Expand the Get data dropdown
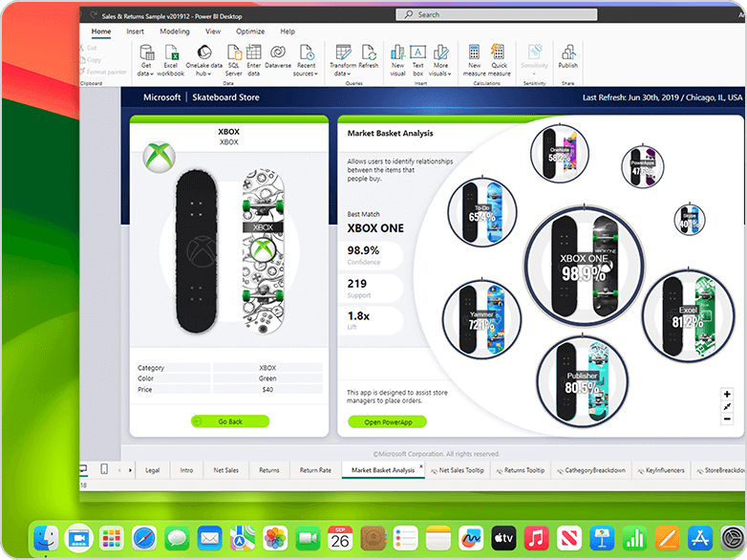Image resolution: width=747 pixels, height=560 pixels. (x=145, y=74)
